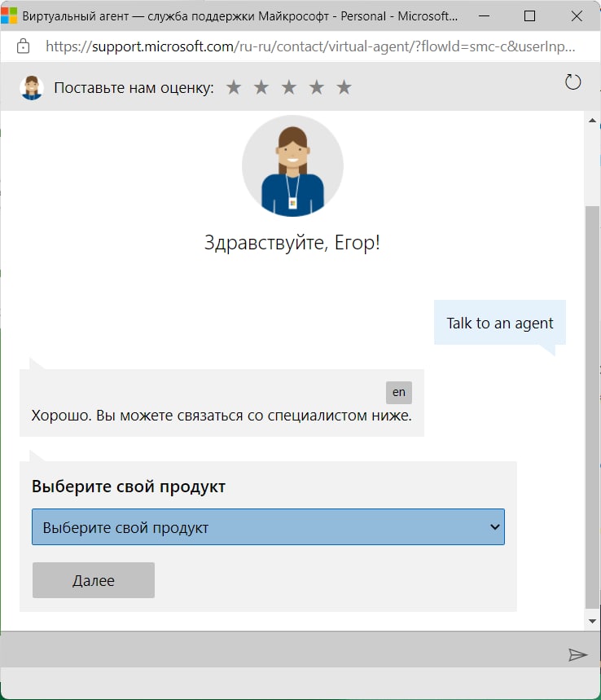Rate the chat with the third star
The width and height of the screenshot is (601, 700).
(x=289, y=87)
